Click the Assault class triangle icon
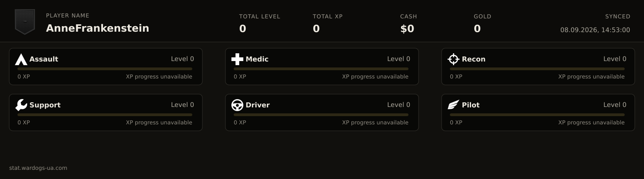644x179 pixels. pos(21,59)
